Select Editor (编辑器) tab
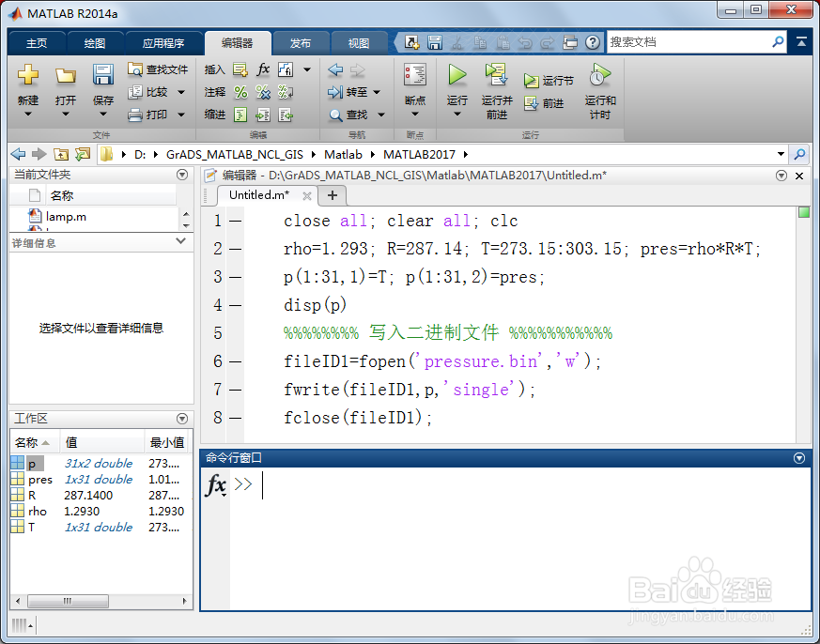Image resolution: width=820 pixels, height=644 pixels. 238,43
